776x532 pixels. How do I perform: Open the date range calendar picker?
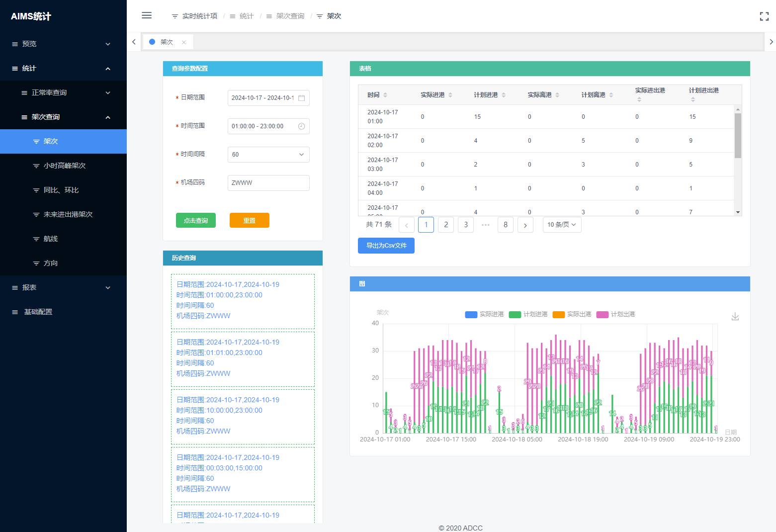(301, 98)
